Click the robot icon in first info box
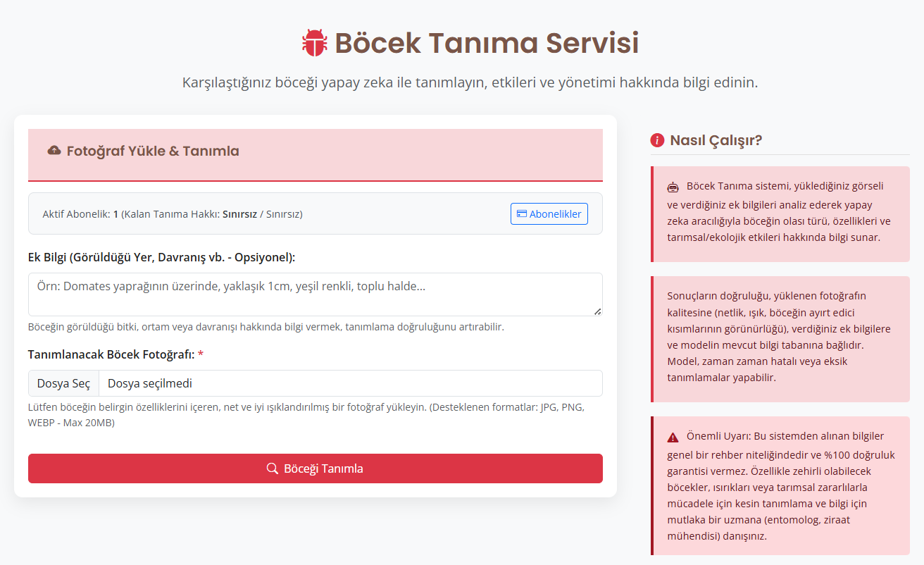This screenshot has height=565, width=924. [x=673, y=187]
